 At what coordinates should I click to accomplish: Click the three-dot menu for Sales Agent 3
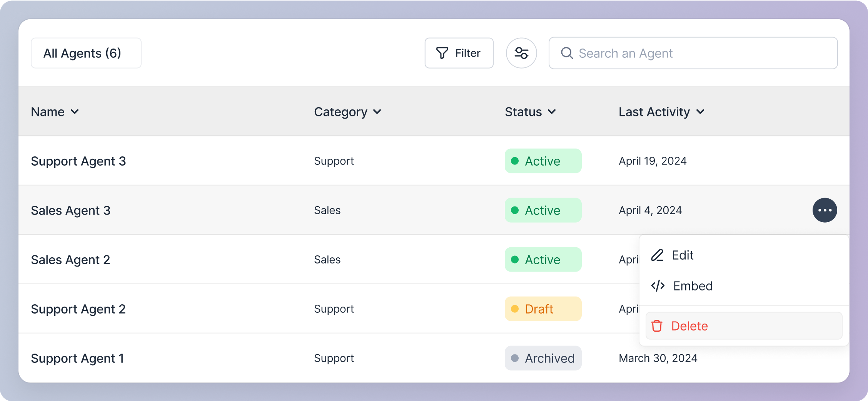tap(825, 210)
